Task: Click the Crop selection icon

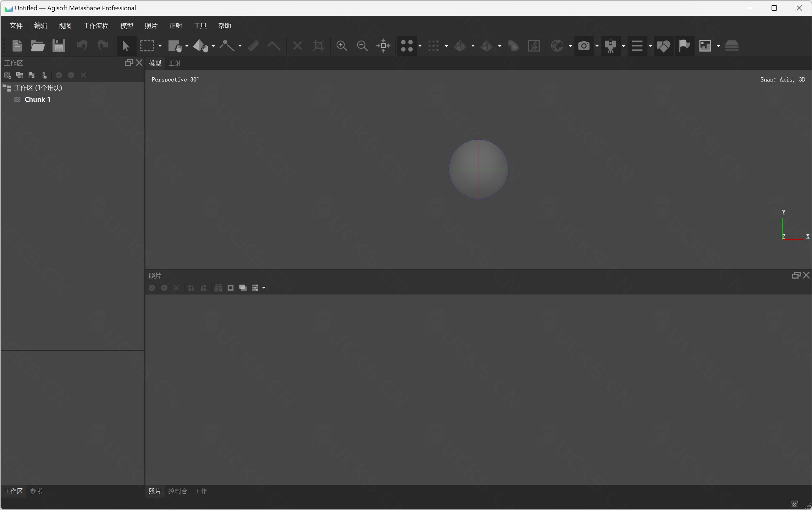Action: [x=318, y=46]
